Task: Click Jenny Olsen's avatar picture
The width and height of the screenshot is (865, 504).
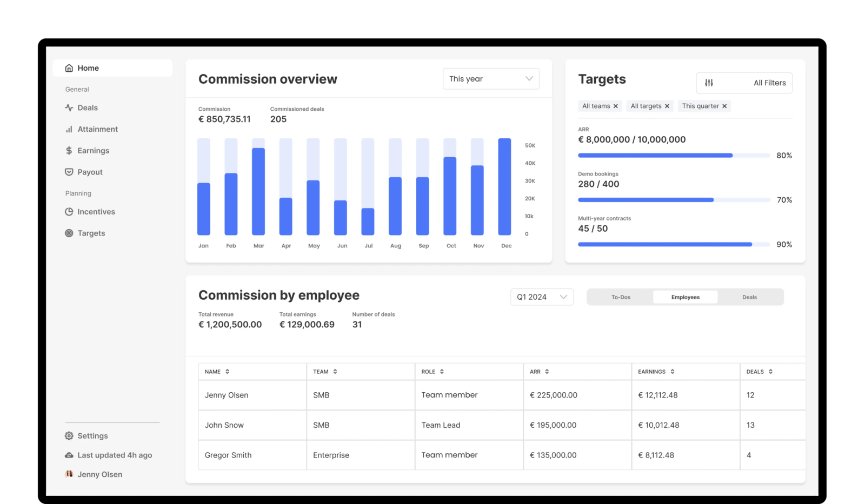Action: 69,474
